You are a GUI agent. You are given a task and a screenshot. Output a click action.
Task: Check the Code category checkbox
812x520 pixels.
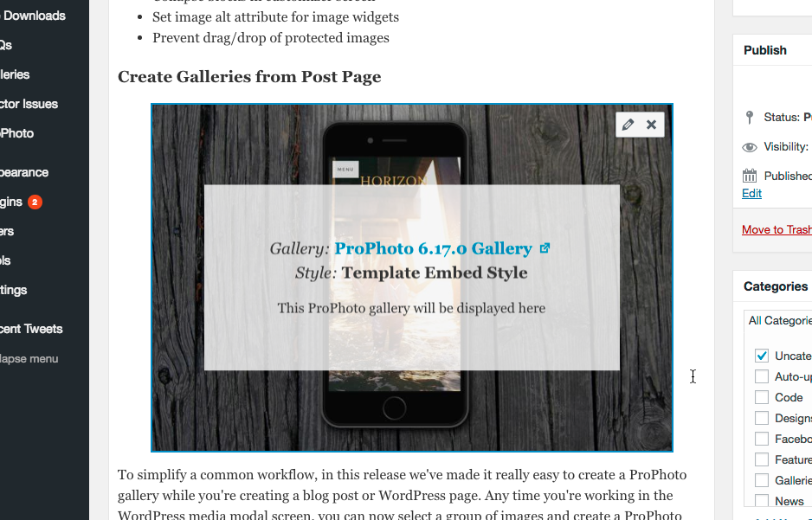coord(761,397)
